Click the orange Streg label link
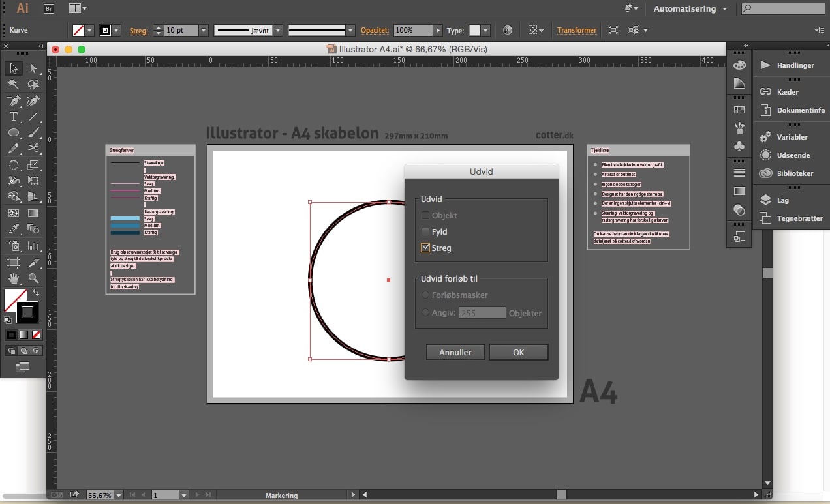Viewport: 830px width, 504px height. (x=138, y=30)
